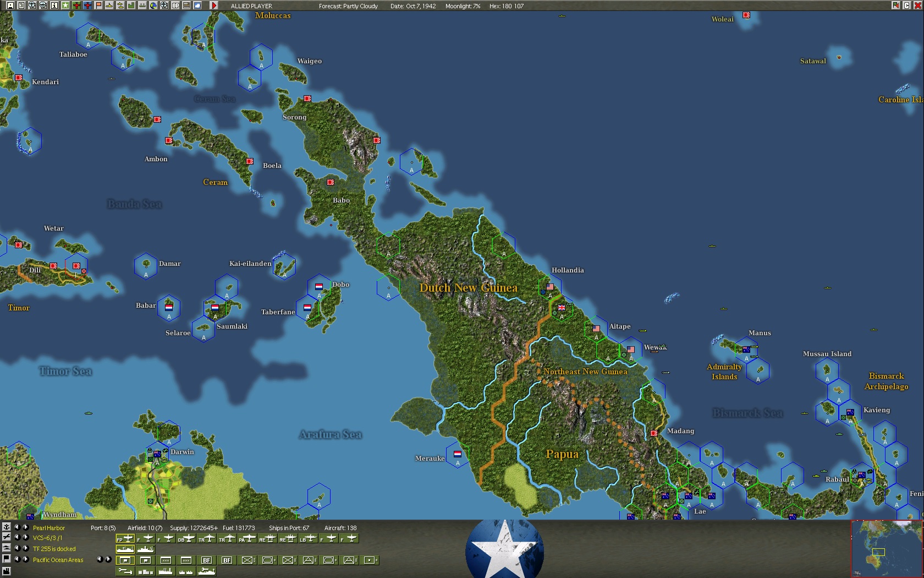Viewport: 924px width, 578px height.
Task: Click the 'Moonlight: 7%' text
Action: pyautogui.click(x=463, y=6)
